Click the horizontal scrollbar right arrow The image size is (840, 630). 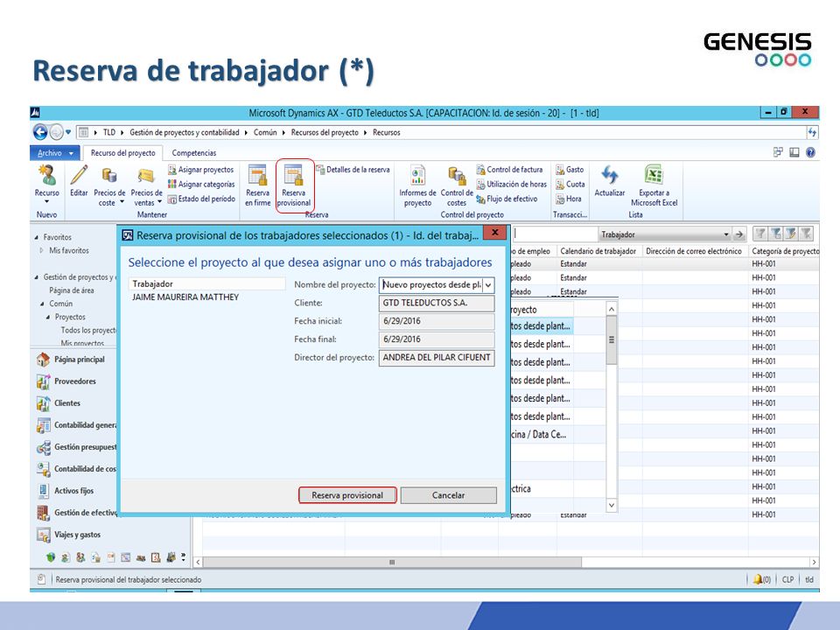coord(814,562)
